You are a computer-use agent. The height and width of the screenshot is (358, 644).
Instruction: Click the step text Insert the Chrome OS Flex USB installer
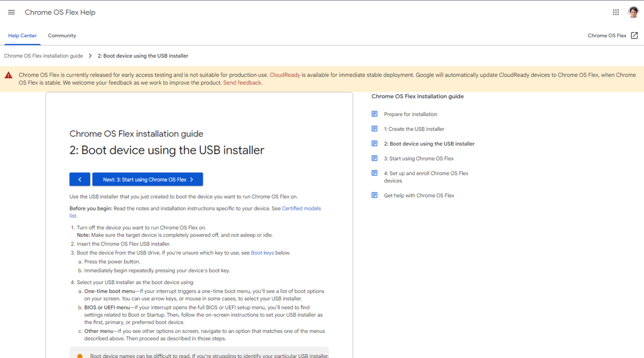pyautogui.click(x=123, y=244)
